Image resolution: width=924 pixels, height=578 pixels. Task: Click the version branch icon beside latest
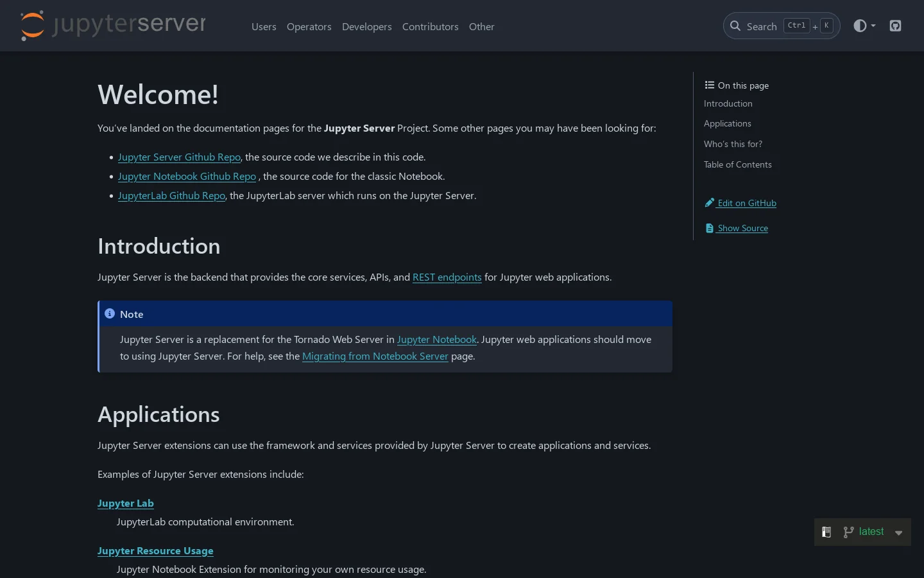tap(848, 532)
